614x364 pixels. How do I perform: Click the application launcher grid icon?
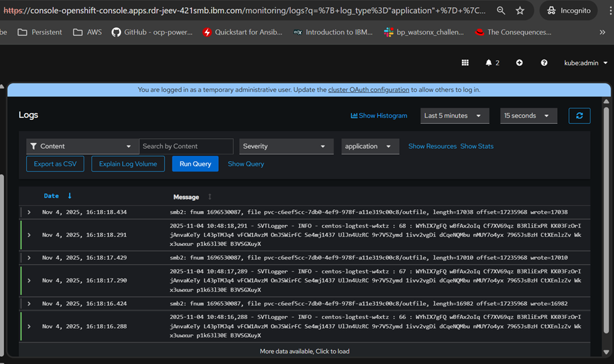465,63
